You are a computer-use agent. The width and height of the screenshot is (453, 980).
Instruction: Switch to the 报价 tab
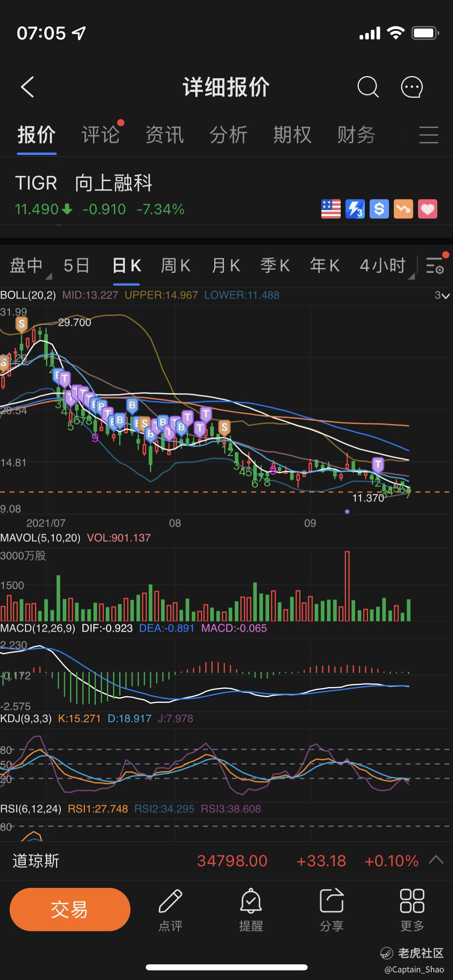pyautogui.click(x=36, y=135)
